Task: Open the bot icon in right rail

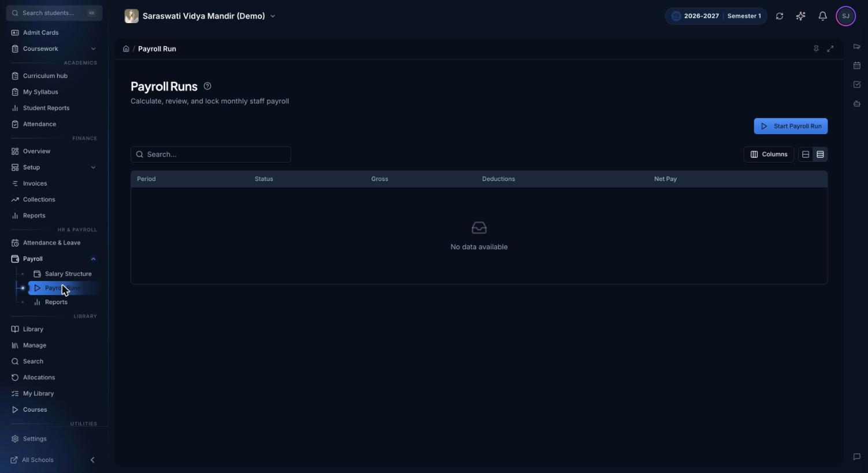Action: [857, 104]
